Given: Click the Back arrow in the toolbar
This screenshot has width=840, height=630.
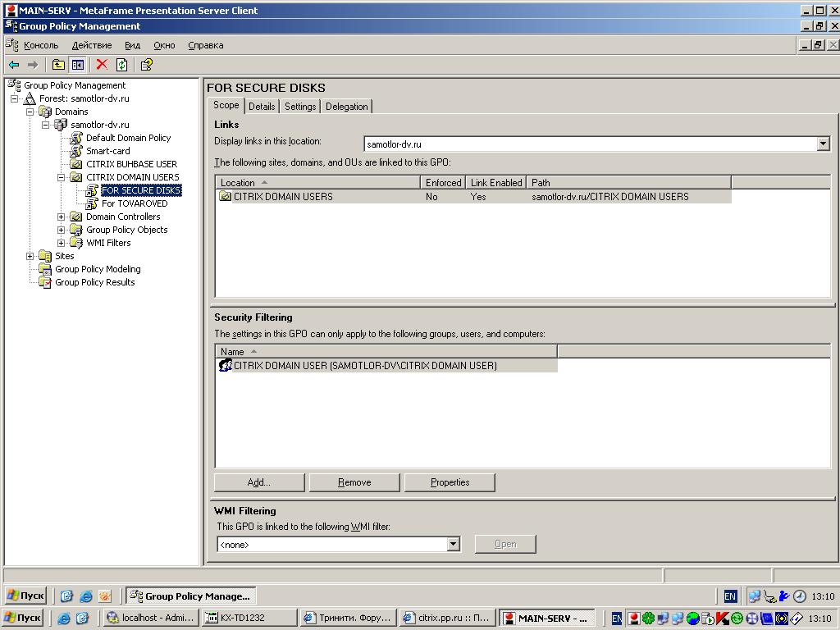Looking at the screenshot, I should coord(14,65).
